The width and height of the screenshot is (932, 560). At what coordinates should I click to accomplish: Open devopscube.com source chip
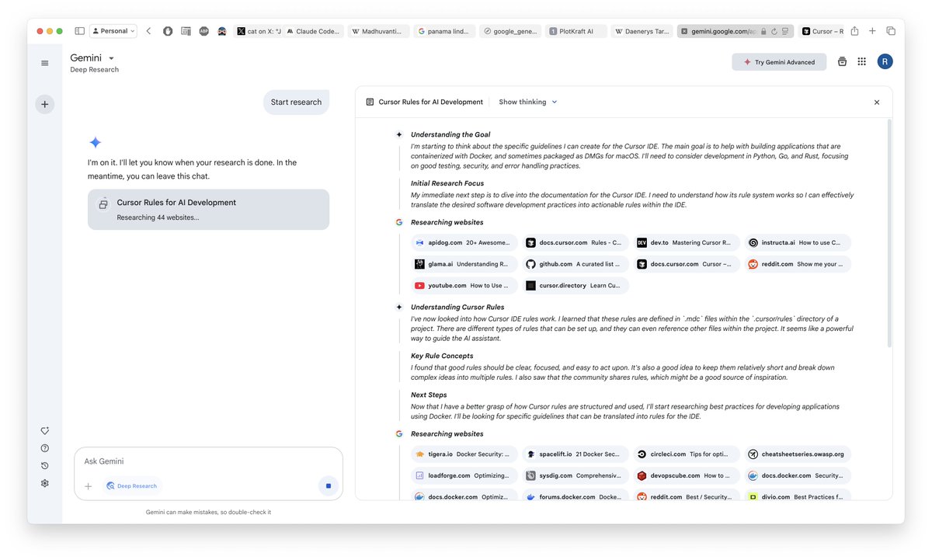tap(686, 475)
